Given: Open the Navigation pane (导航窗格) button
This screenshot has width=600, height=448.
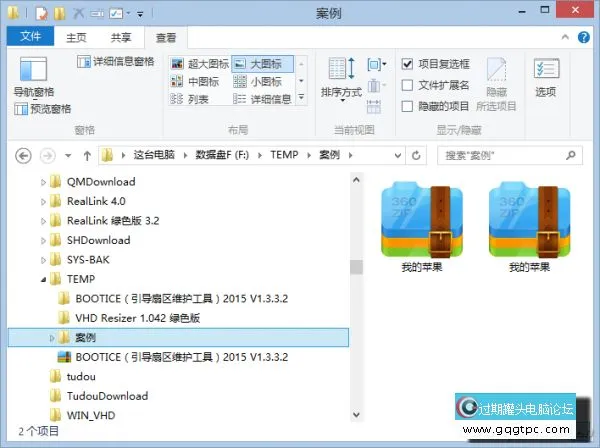Looking at the screenshot, I should click(x=34, y=77).
